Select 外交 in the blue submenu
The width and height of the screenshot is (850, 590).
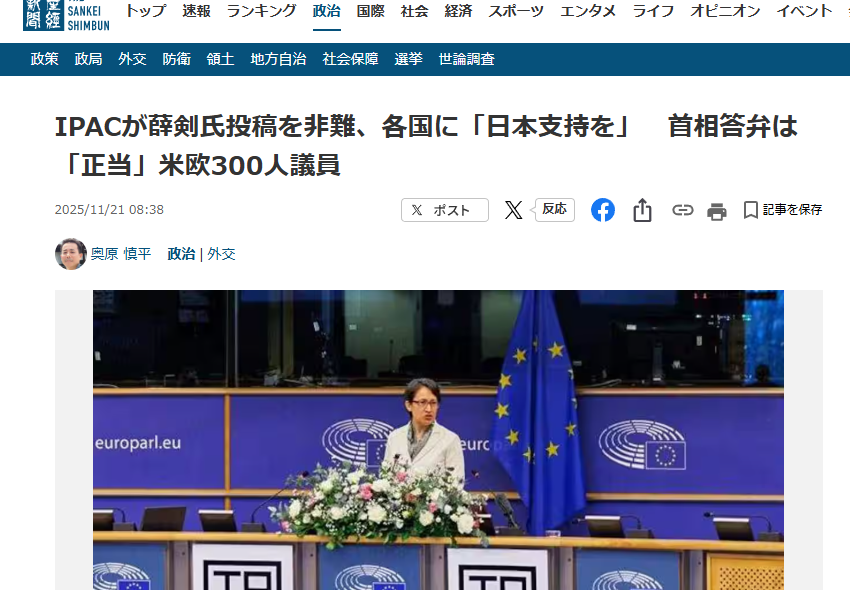pos(132,59)
